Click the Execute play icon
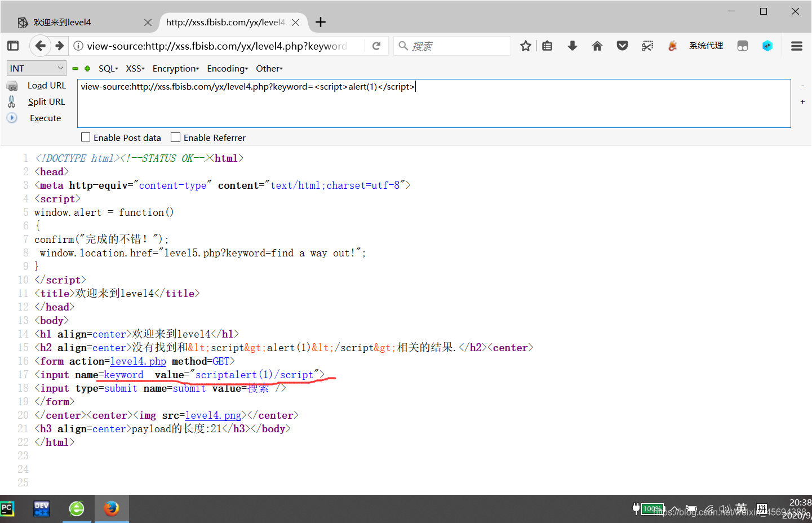Screen dimensions: 812x523 pos(12,118)
